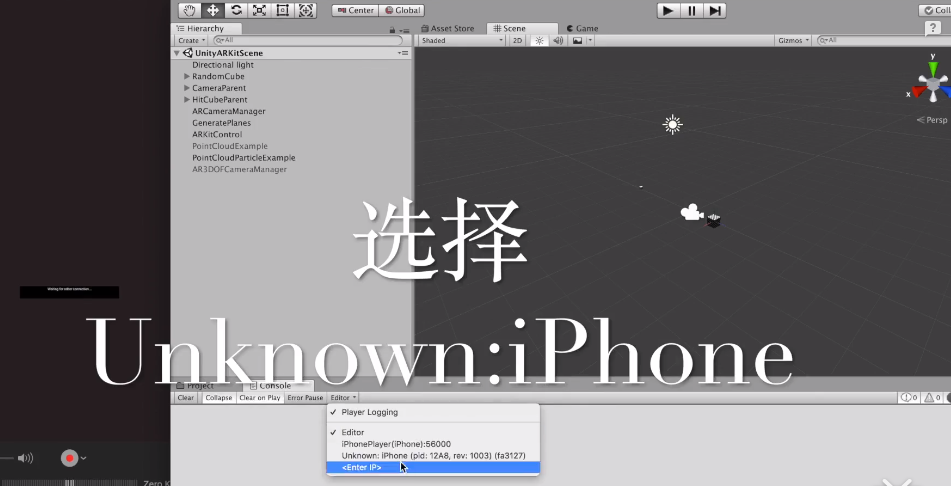Toggle scene lighting sun icon
The height and width of the screenshot is (486, 951).
(539, 41)
